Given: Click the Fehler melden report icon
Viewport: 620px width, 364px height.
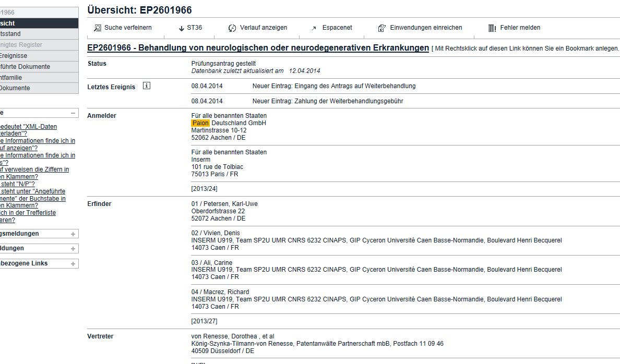Looking at the screenshot, I should click(492, 28).
